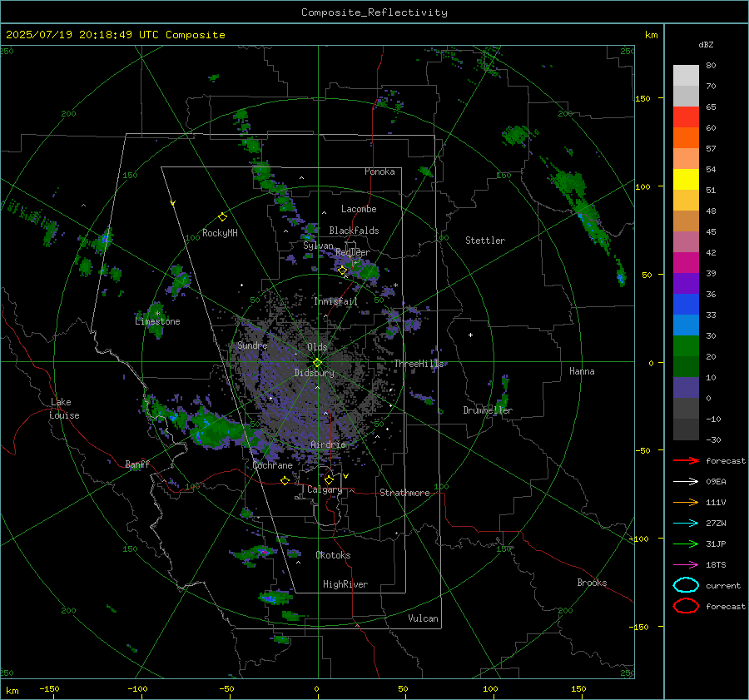
Task: Click the Vulcan map label
Action: [424, 618]
